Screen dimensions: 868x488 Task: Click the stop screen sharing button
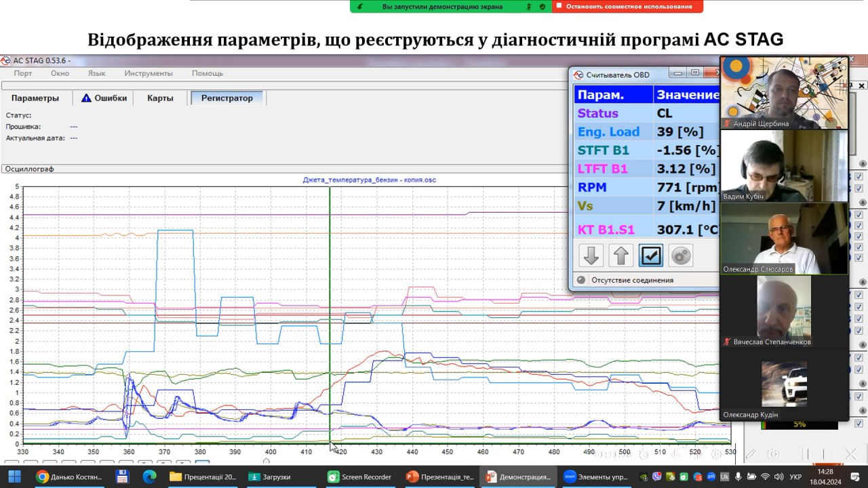(627, 6)
